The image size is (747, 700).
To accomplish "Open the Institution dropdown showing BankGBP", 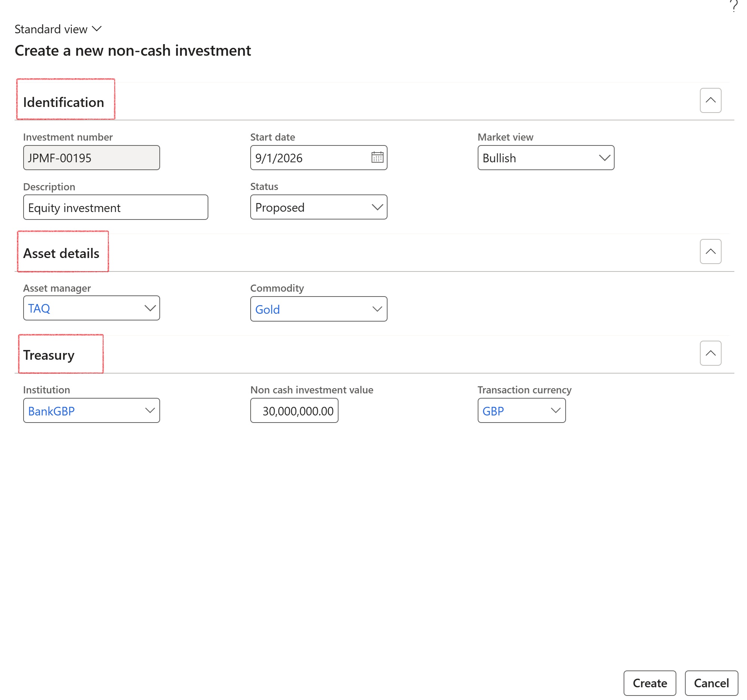I will (x=91, y=411).
